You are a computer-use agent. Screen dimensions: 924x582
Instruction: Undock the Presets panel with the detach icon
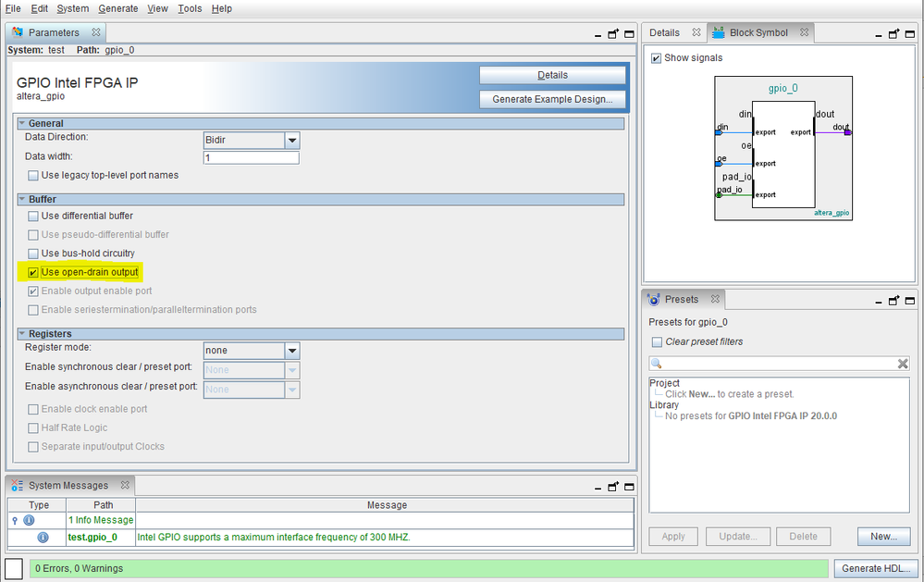pyautogui.click(x=893, y=299)
